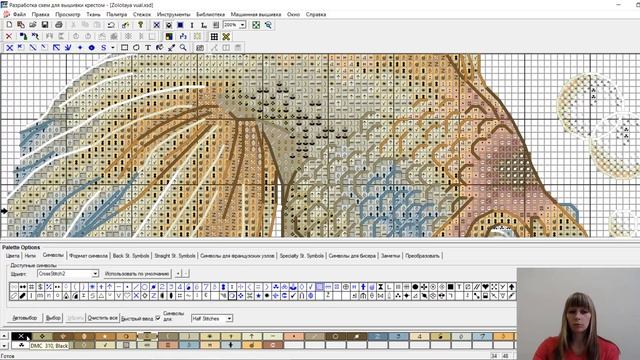The height and width of the screenshot is (360, 640).
Task: Select the cream palette swatch with symbol 4
Action: pos(420,336)
